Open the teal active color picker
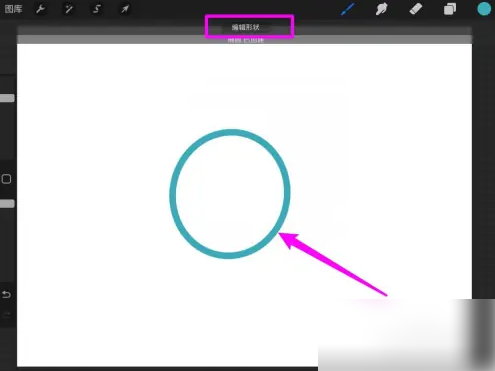495x371 pixels. point(484,9)
